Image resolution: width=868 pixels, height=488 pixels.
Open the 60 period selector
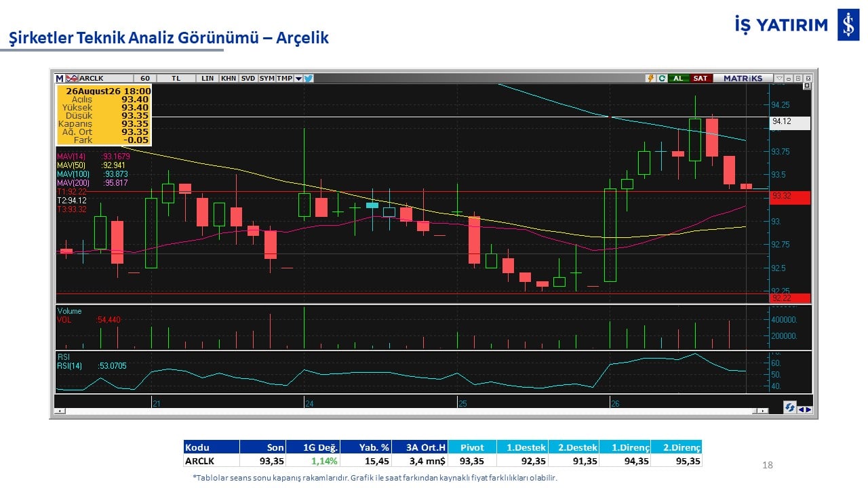pos(144,78)
